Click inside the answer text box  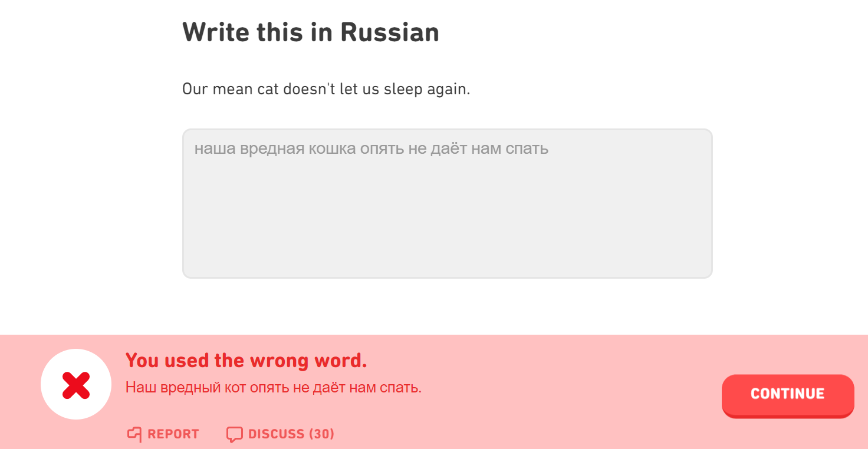447,203
